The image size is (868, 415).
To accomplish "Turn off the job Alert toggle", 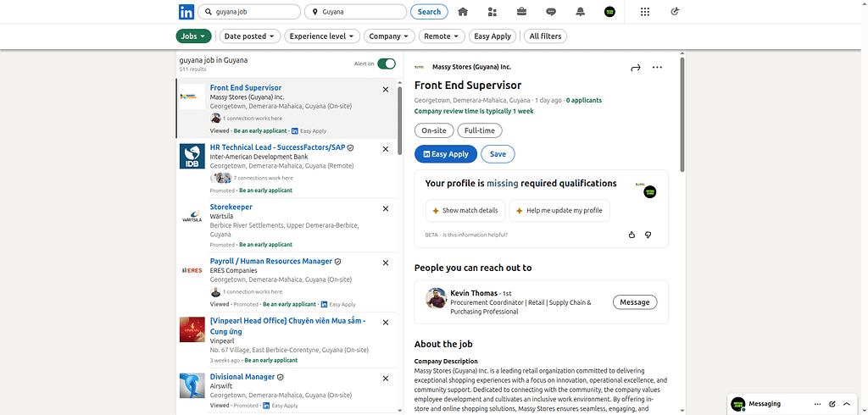I will 387,64.
